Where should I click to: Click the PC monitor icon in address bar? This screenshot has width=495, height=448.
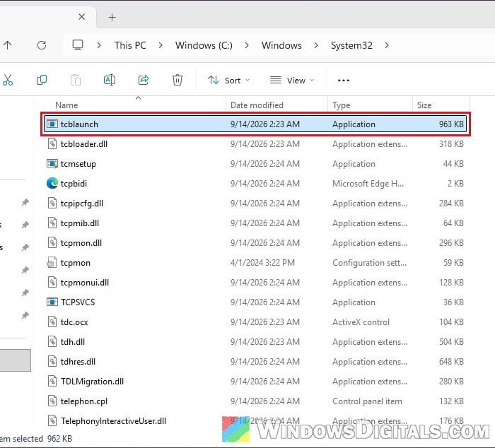click(x=78, y=45)
